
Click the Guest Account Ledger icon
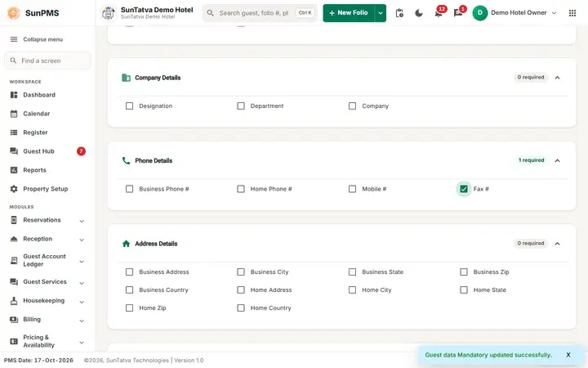14,260
